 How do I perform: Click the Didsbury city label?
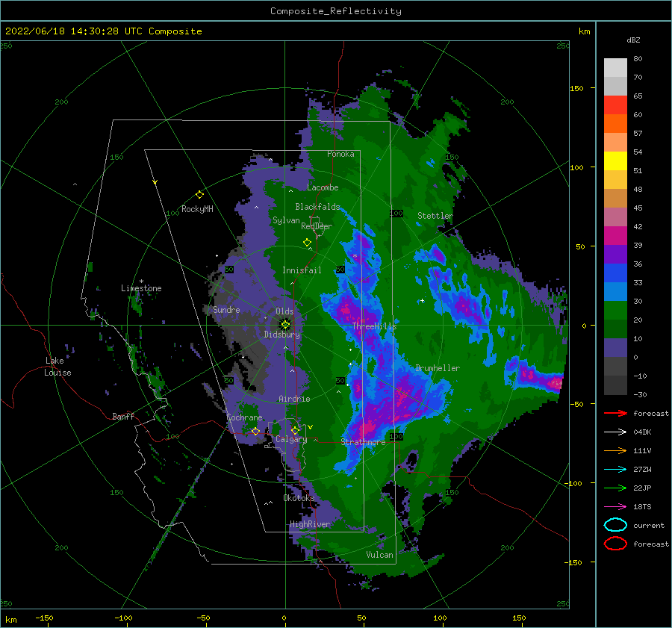pyautogui.click(x=282, y=335)
